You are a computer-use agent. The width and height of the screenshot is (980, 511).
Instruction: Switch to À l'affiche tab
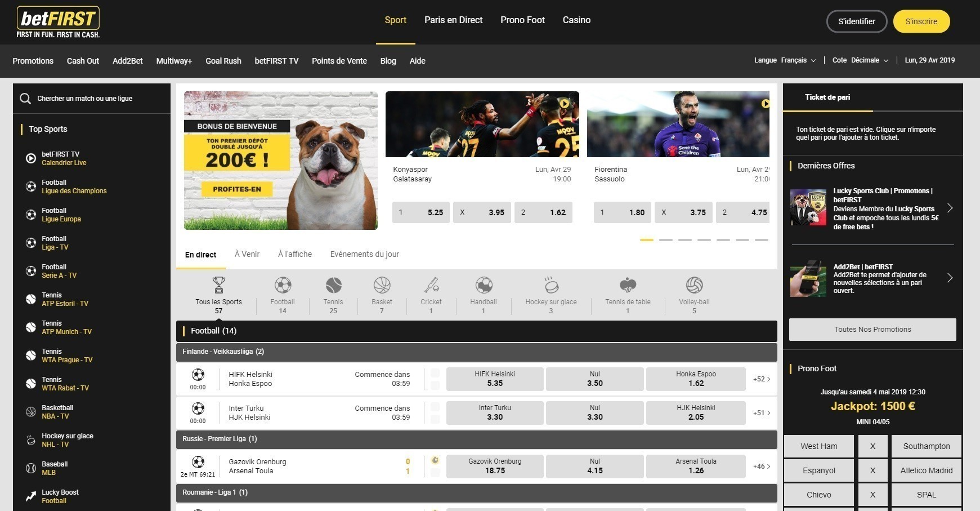click(x=295, y=254)
